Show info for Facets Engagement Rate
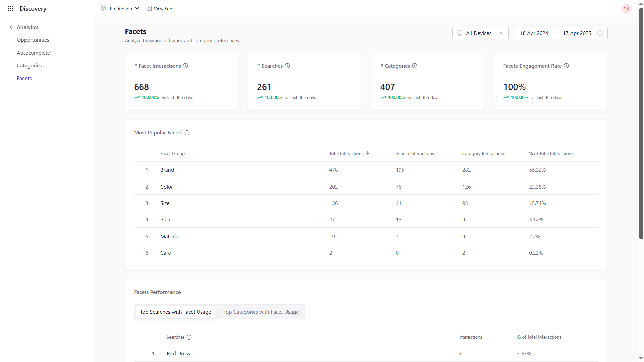 pyautogui.click(x=566, y=66)
